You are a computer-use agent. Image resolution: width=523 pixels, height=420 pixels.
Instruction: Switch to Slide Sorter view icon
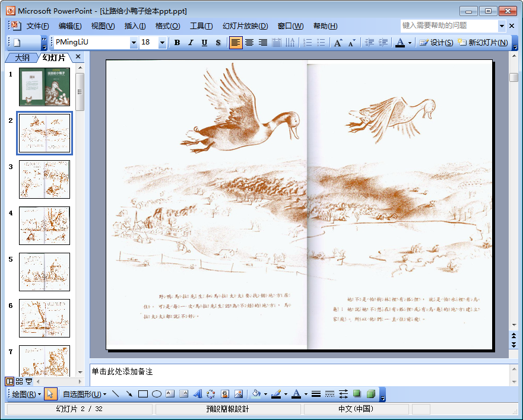[x=20, y=381]
